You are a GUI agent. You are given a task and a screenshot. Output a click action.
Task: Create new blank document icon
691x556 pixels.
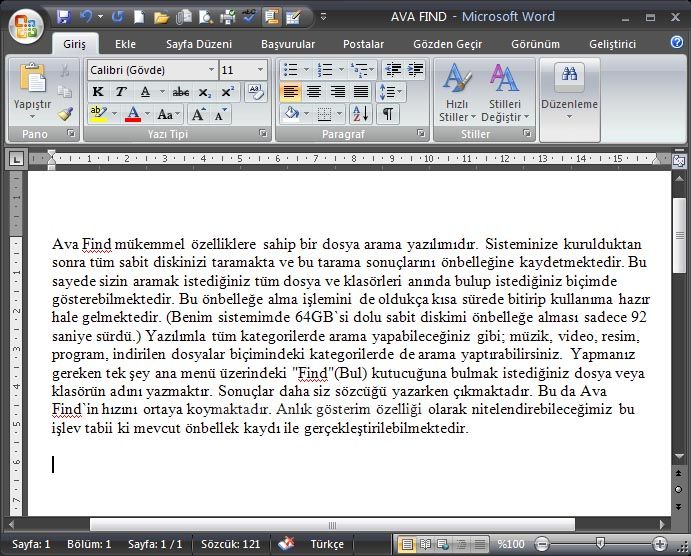pos(139,17)
